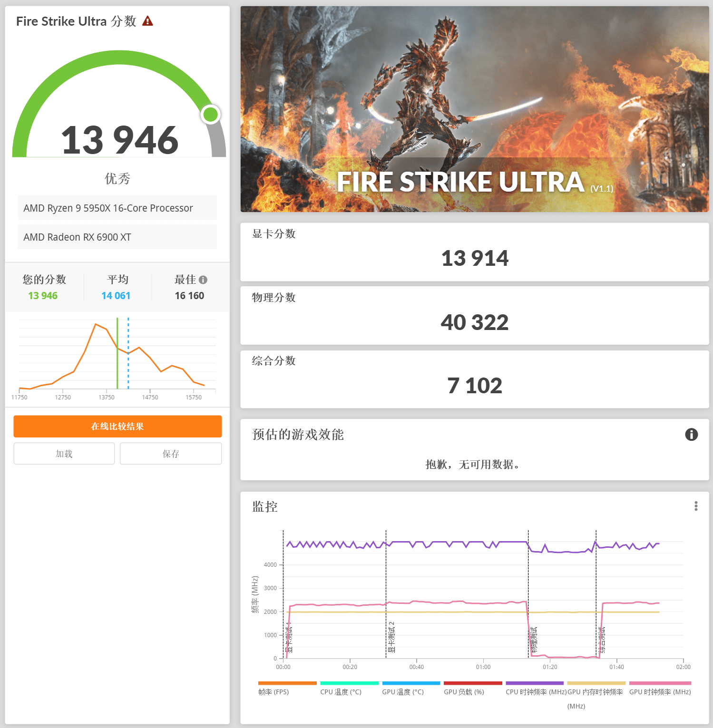The width and height of the screenshot is (713, 728).
Task: Click the 13 946 main score
Action: click(119, 140)
